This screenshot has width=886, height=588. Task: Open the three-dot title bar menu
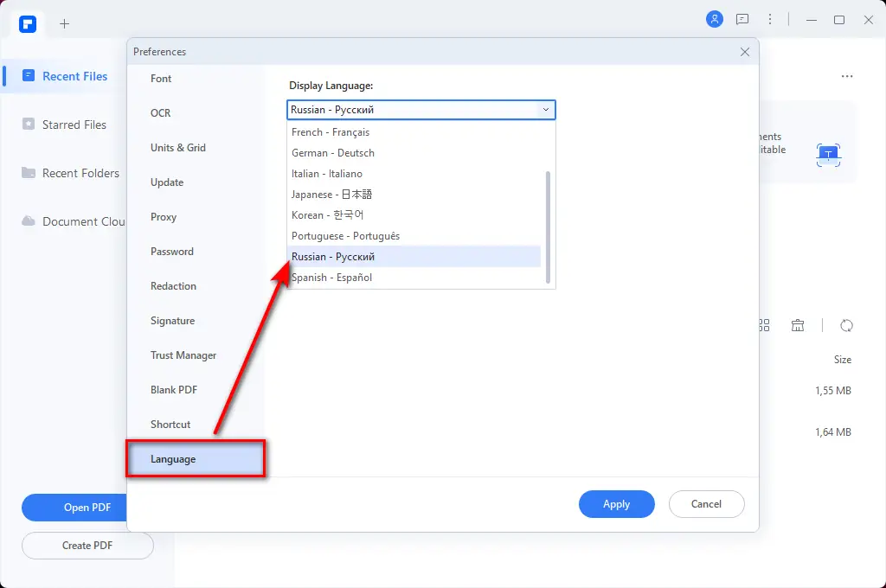[770, 19]
